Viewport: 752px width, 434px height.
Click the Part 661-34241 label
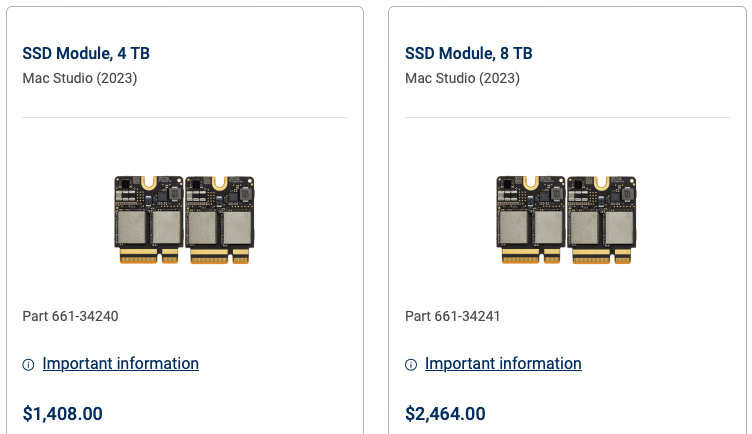click(453, 317)
